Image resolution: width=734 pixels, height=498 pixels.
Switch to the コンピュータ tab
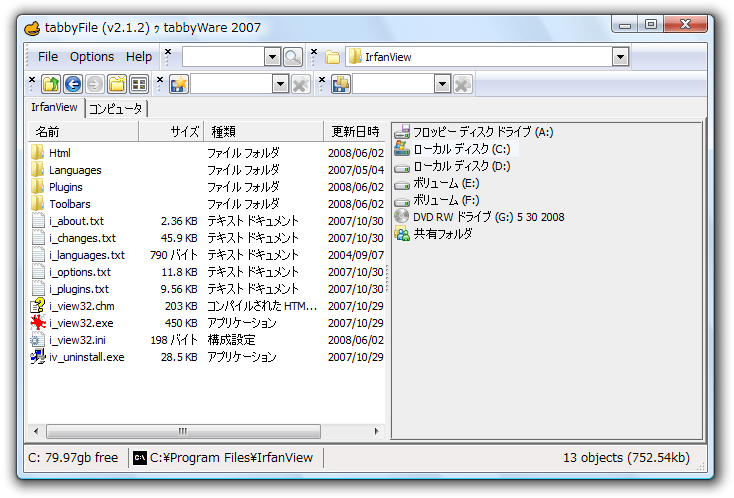click(116, 109)
